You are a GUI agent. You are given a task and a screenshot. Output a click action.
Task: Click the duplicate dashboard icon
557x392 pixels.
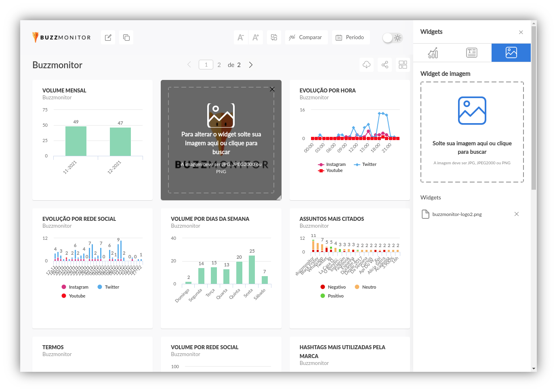click(126, 38)
